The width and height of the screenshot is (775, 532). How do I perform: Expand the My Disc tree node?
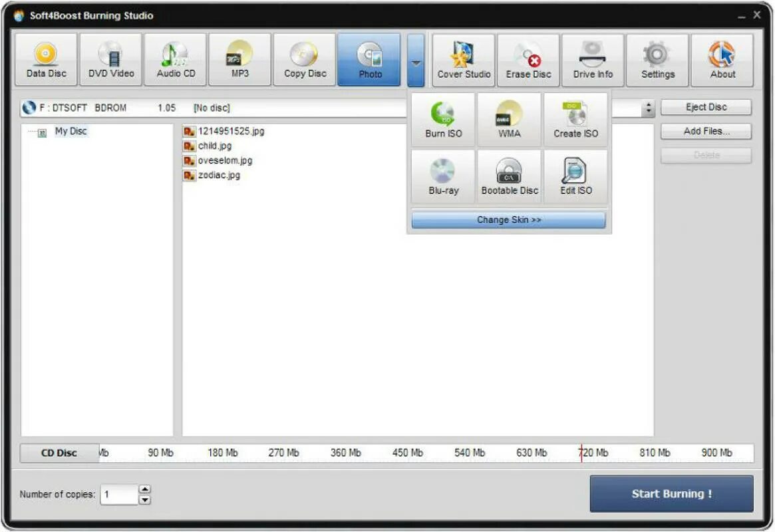pos(43,132)
